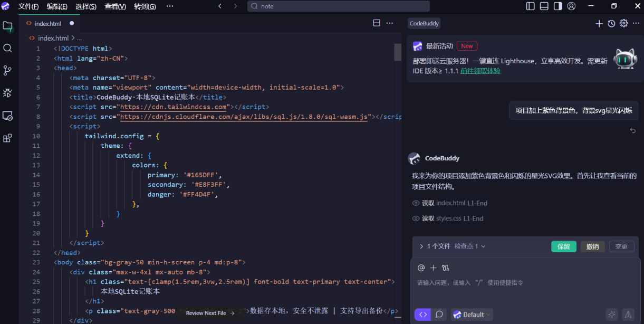Open the 文件(F) menu
This screenshot has width=644, height=324.
[x=28, y=6]
